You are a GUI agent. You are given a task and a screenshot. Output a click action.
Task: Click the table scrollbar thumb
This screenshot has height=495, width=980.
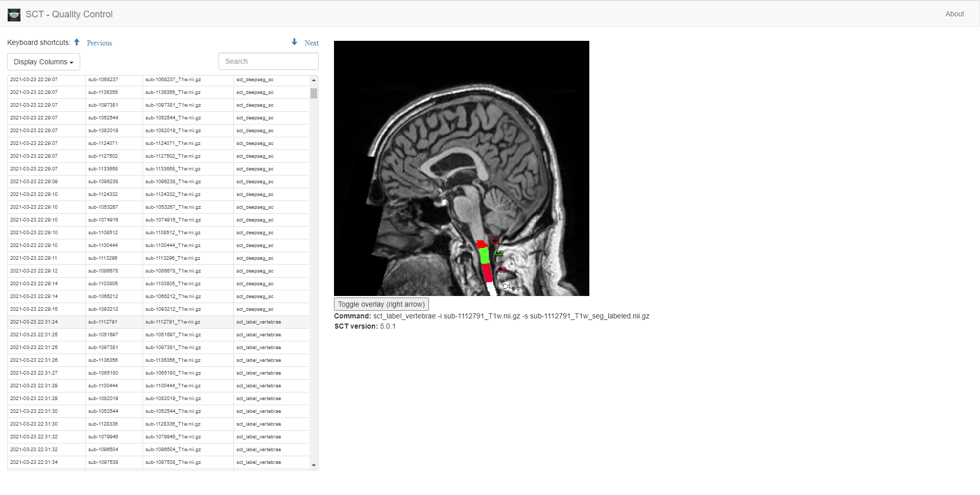tap(313, 93)
